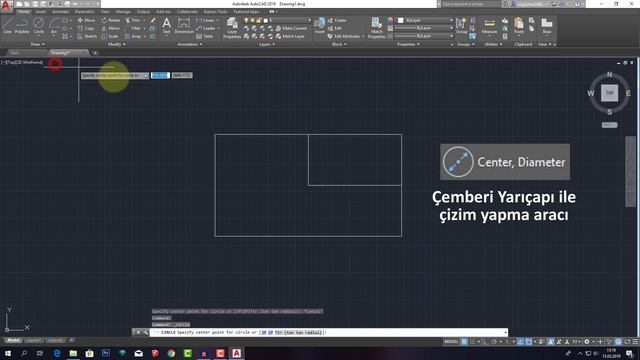Expand the Layers panel
The image size is (640, 360).
tap(267, 44)
